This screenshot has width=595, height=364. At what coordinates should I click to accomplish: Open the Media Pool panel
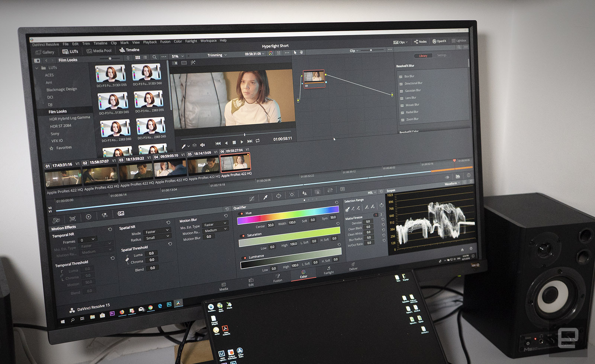pyautogui.click(x=99, y=51)
